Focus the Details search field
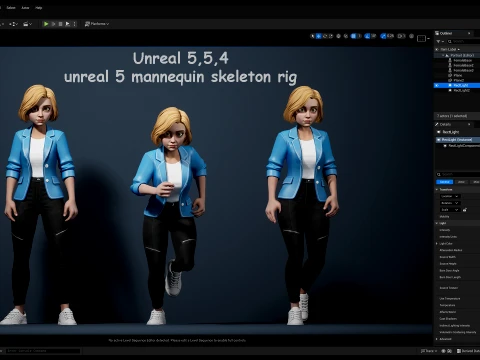The image size is (480, 360). pos(459,174)
